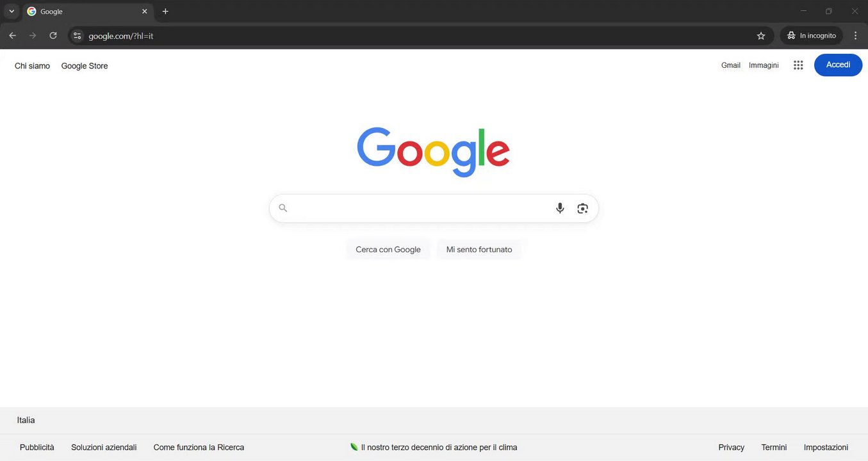Open the Impostazioni footer menu
868x461 pixels.
coord(826,448)
